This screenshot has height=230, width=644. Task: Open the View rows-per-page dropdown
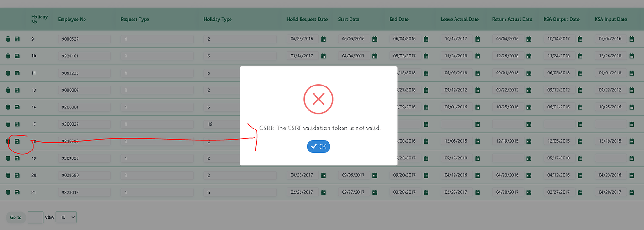pos(66,217)
